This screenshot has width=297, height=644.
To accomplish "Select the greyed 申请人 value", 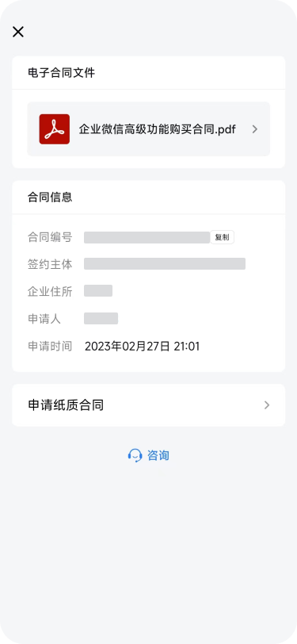I will tap(101, 318).
